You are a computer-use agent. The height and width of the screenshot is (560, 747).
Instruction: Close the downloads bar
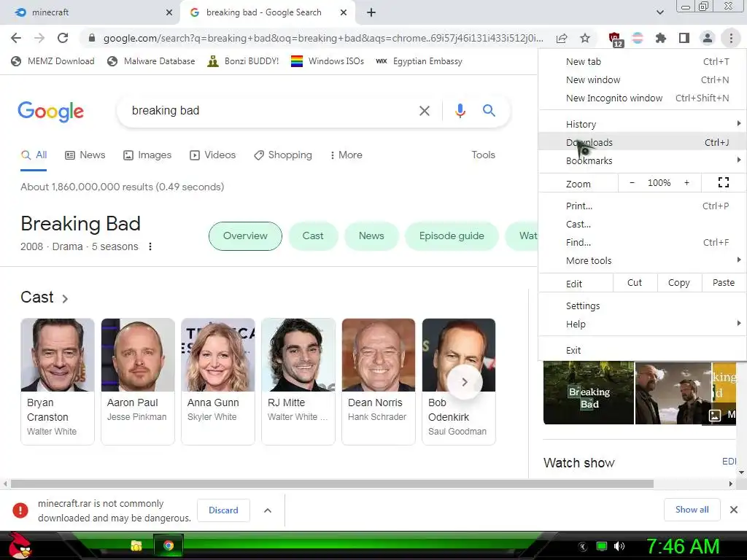(734, 510)
